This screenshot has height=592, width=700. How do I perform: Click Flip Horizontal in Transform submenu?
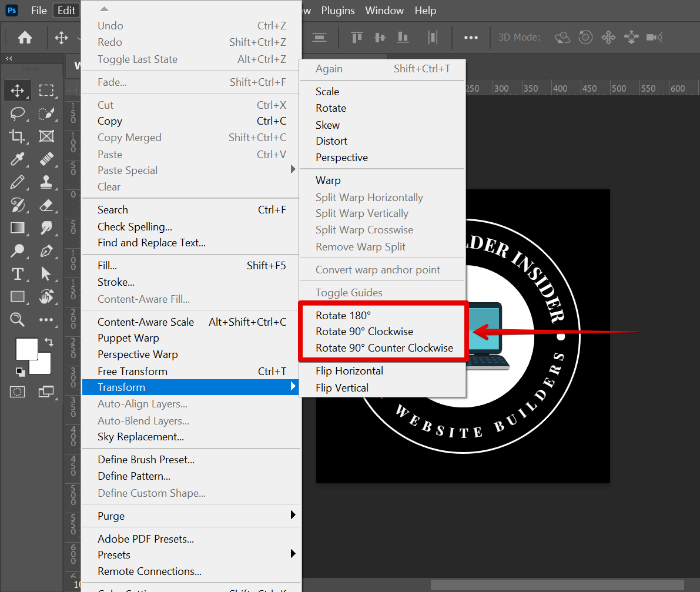point(349,371)
